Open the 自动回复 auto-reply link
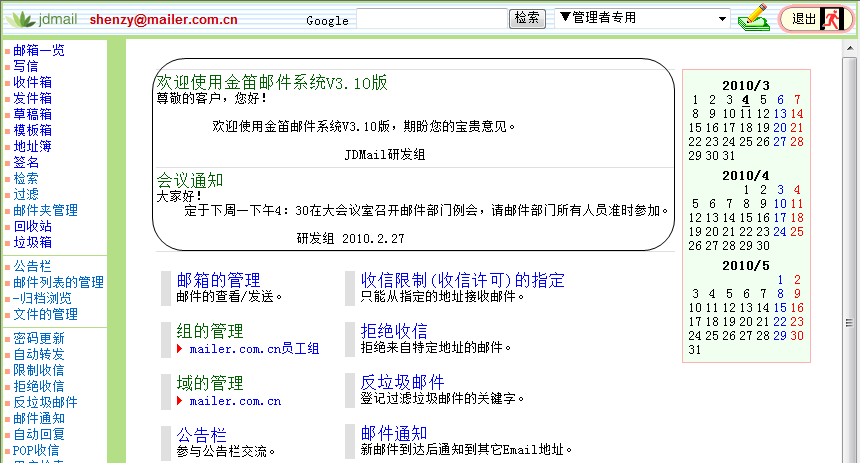This screenshot has width=860, height=463. [38, 434]
